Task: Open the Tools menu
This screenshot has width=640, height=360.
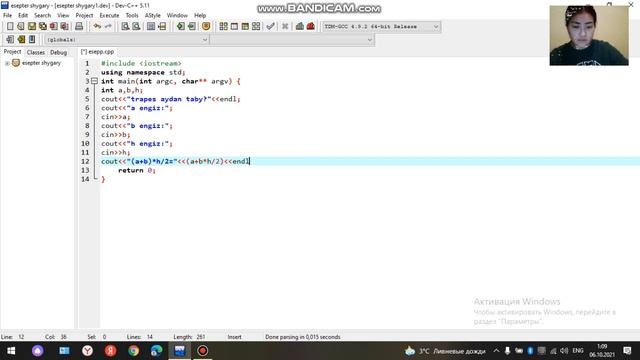Action: (x=132, y=16)
